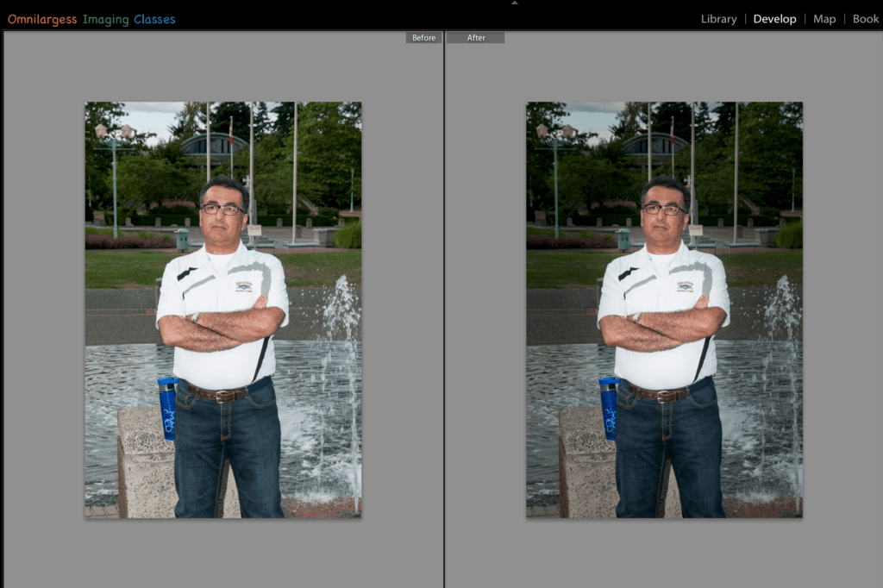Switch to the Map module

click(824, 18)
